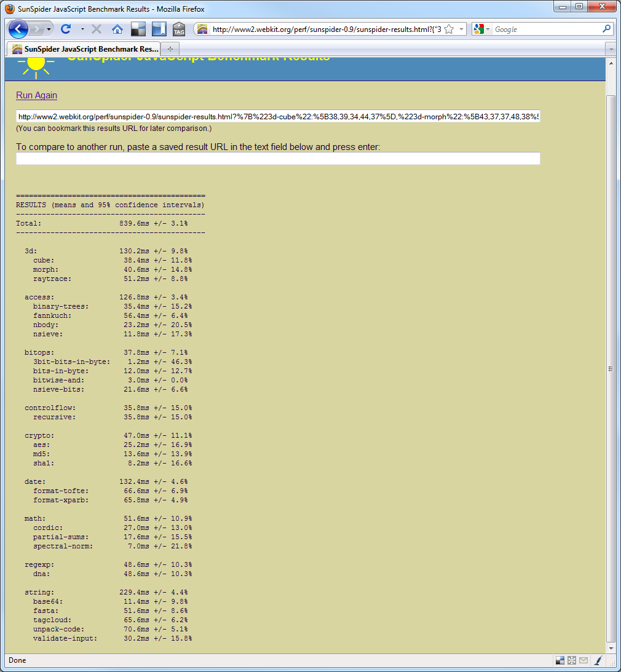Click into the Google search box
This screenshot has width=621, height=672.
547,29
